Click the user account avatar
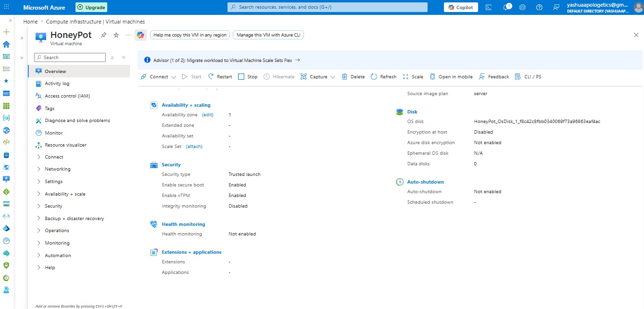 coord(638,7)
